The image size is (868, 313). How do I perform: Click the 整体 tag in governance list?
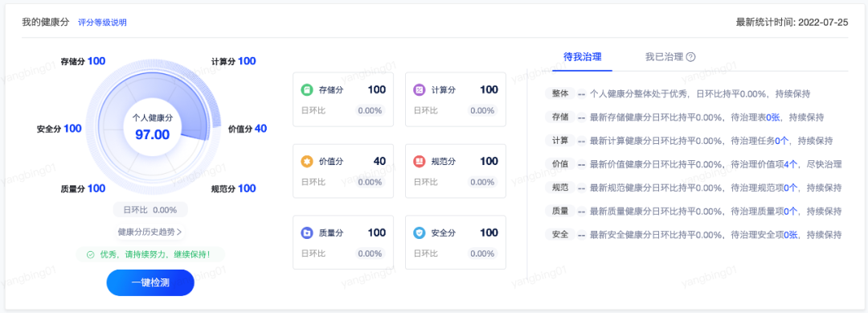point(560,93)
